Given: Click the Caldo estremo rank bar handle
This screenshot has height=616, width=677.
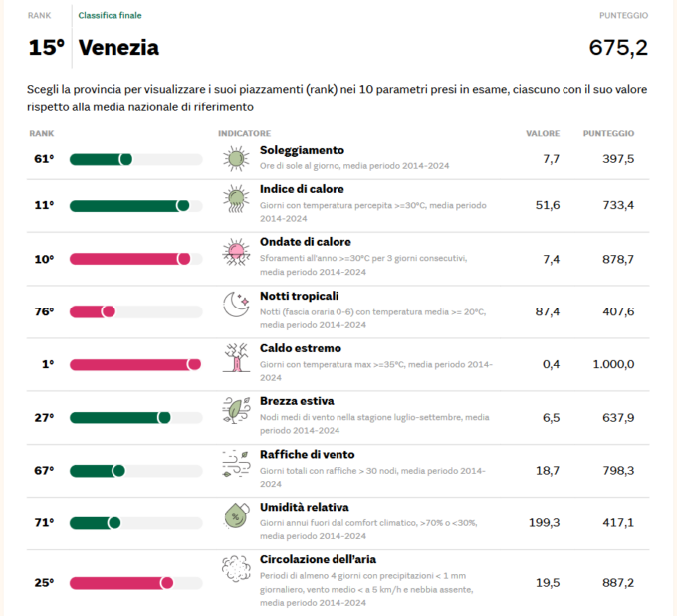Looking at the screenshot, I should 194,365.
